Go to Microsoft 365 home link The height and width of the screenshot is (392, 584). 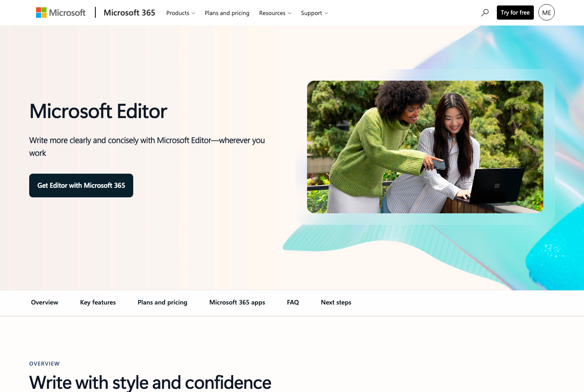[129, 13]
